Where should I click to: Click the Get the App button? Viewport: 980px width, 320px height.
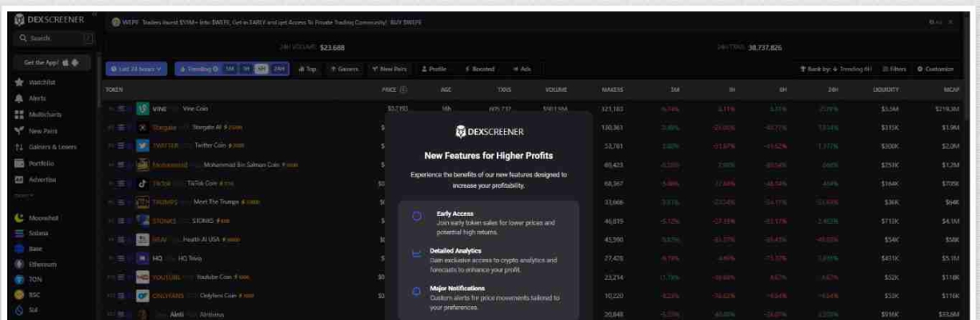click(52, 63)
